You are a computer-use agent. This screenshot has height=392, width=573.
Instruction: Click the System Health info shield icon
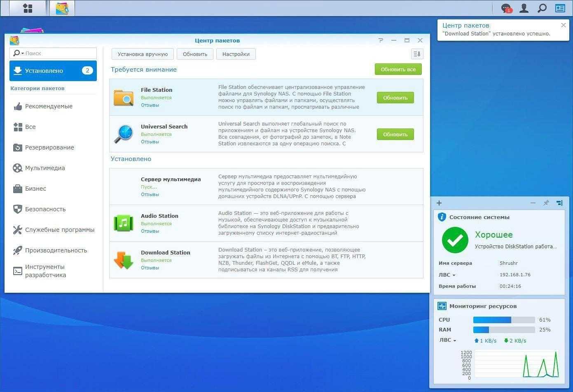point(442,217)
